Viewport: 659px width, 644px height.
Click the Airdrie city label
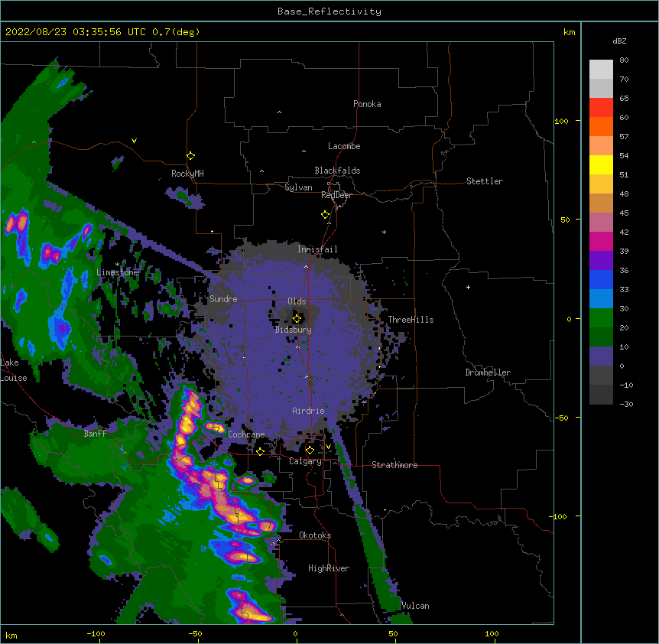(x=309, y=411)
